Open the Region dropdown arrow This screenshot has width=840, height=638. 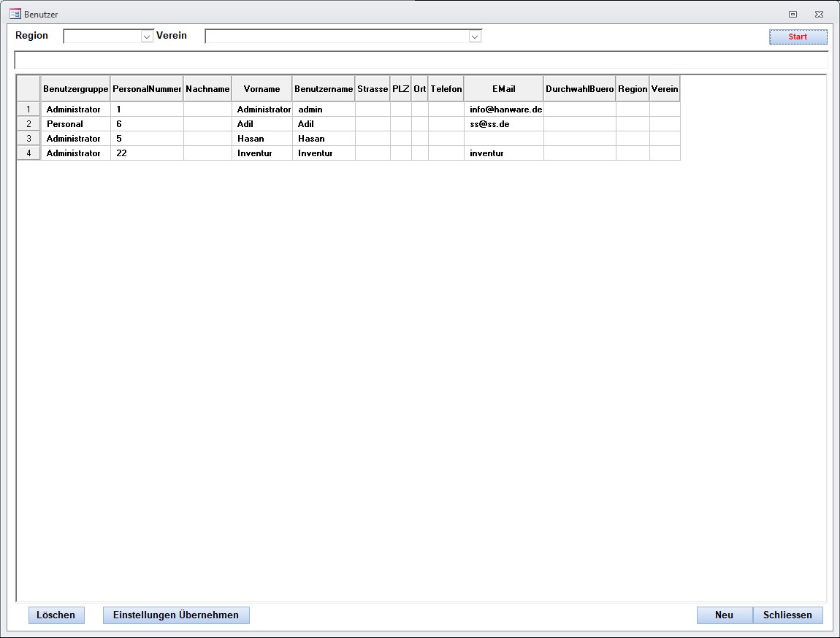click(x=147, y=36)
